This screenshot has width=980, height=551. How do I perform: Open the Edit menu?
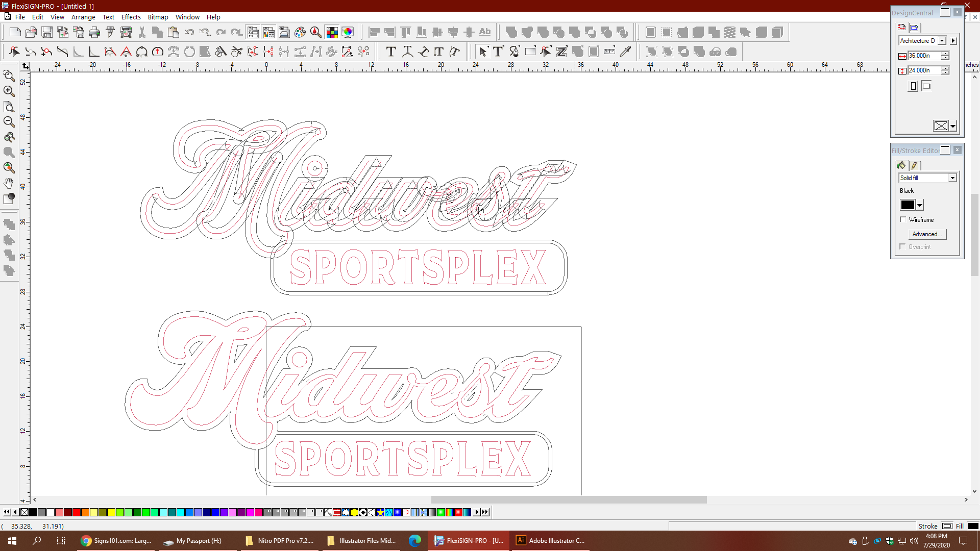[x=38, y=17]
